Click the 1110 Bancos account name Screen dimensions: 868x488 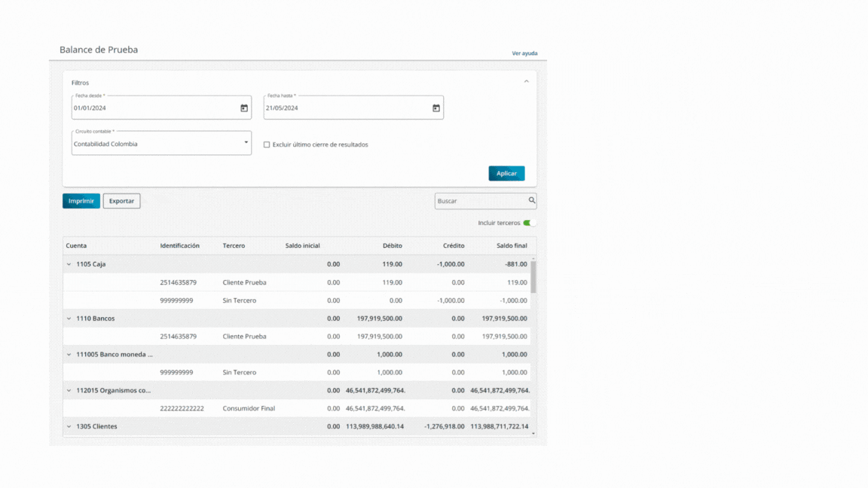95,319
